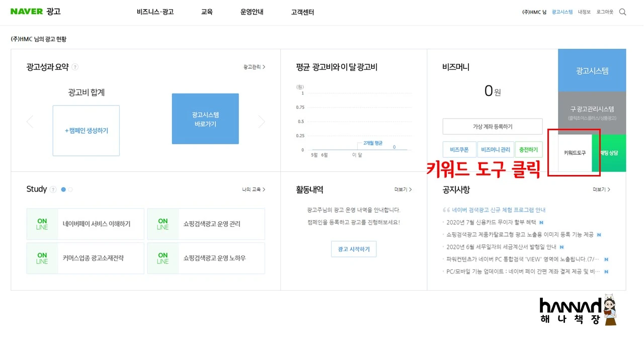Viewport: 644px width, 362px height.
Task: Select the first blue Study pagination dot
Action: (63, 190)
